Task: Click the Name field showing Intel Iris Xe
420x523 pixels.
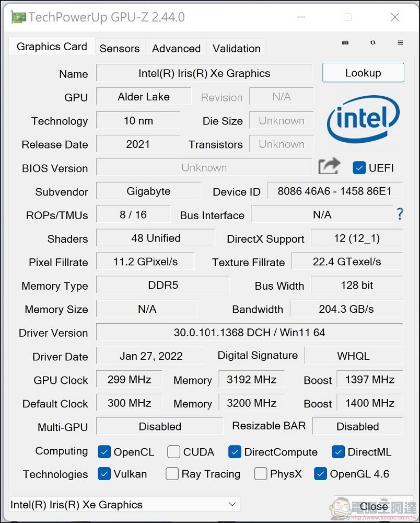Action: [204, 73]
